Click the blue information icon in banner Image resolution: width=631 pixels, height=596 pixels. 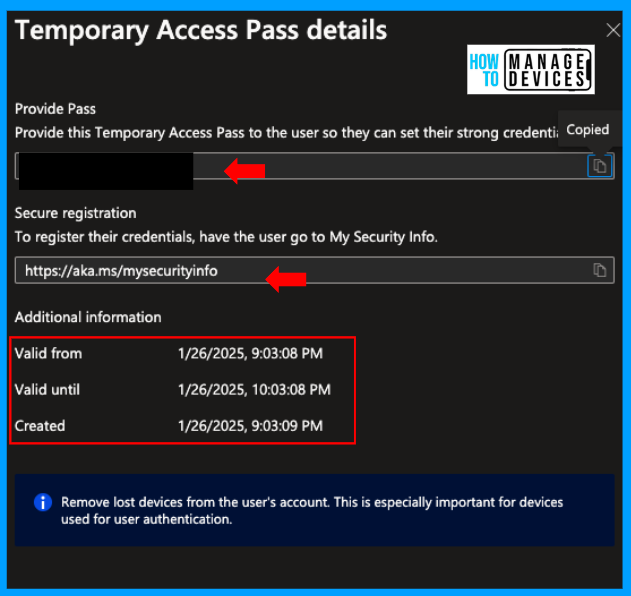pyautogui.click(x=43, y=502)
